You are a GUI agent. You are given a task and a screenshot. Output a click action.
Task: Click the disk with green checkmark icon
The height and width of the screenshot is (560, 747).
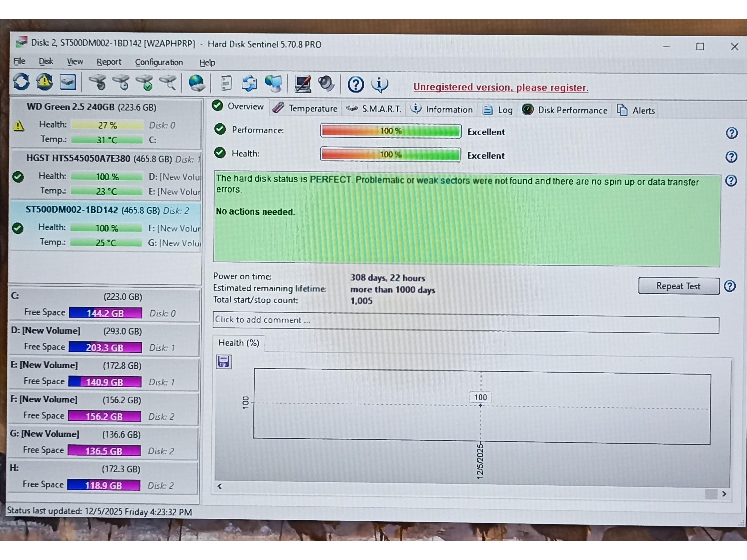point(145,83)
